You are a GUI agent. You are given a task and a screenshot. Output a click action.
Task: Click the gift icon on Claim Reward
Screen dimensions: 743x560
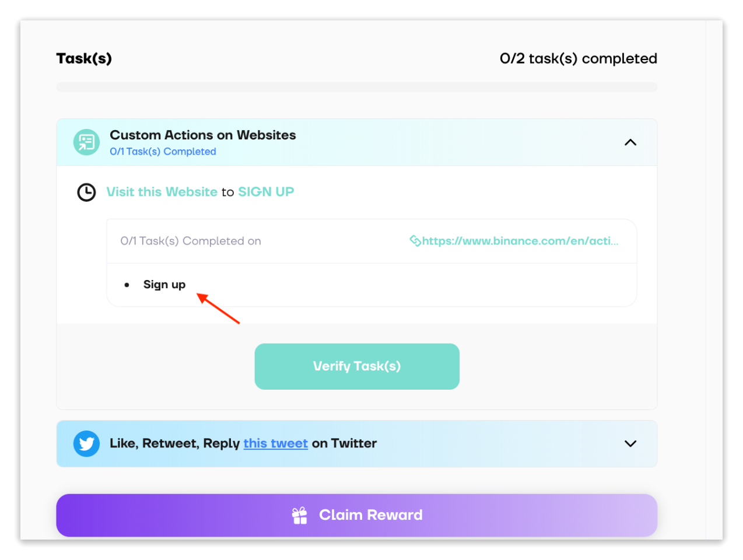[300, 516]
